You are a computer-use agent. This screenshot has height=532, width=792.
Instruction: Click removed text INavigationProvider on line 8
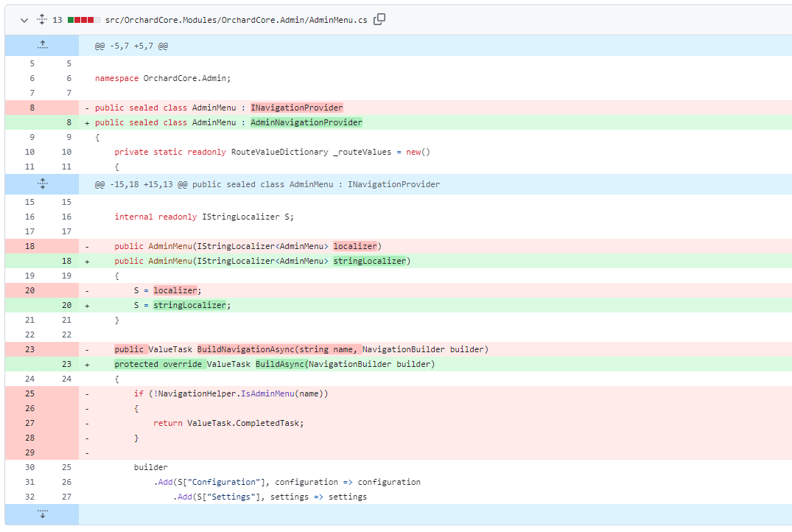click(x=297, y=108)
